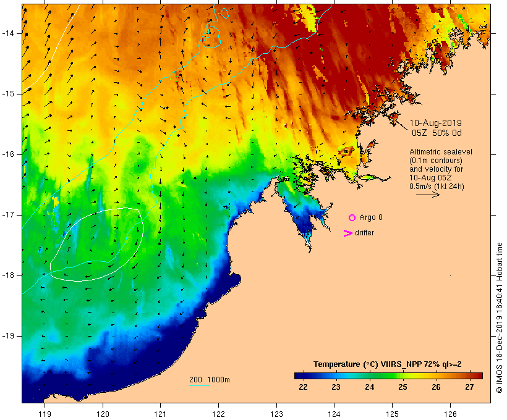
Task: Click the '(0.1m contours)' text
Action: pos(436,161)
